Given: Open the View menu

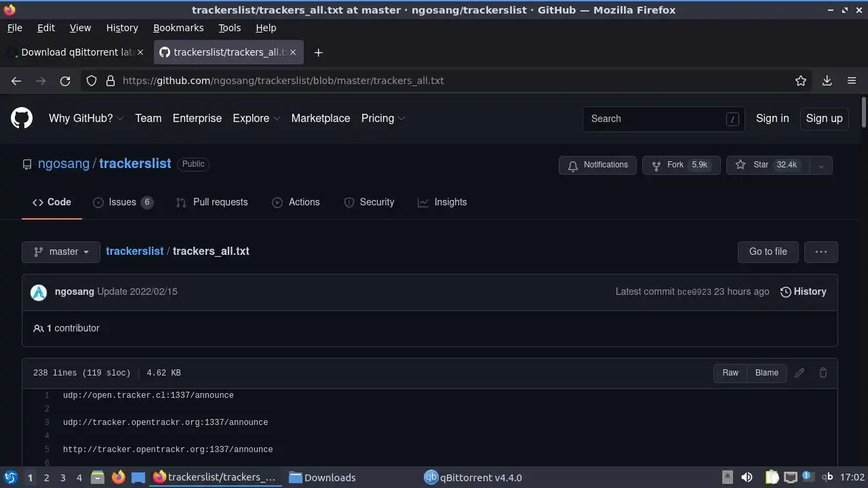Looking at the screenshot, I should click(80, 28).
